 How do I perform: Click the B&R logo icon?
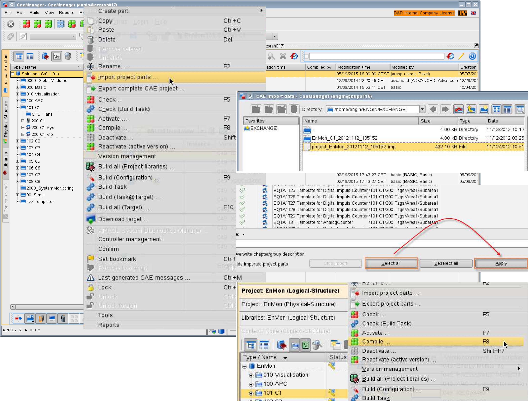point(462,13)
